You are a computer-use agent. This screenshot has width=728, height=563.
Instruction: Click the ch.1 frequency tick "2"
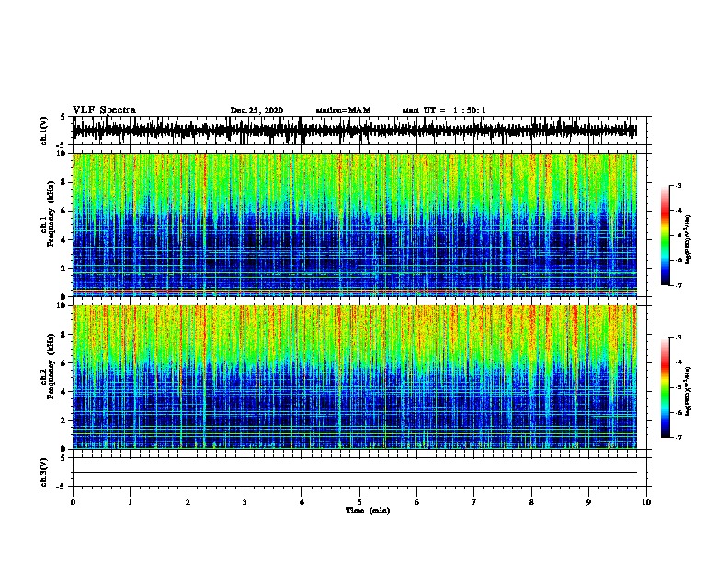tap(65, 269)
